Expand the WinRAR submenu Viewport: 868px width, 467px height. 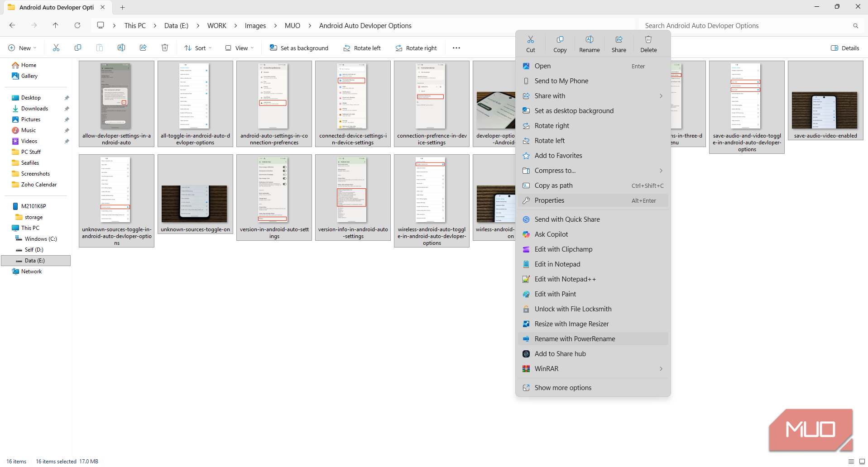coord(593,369)
